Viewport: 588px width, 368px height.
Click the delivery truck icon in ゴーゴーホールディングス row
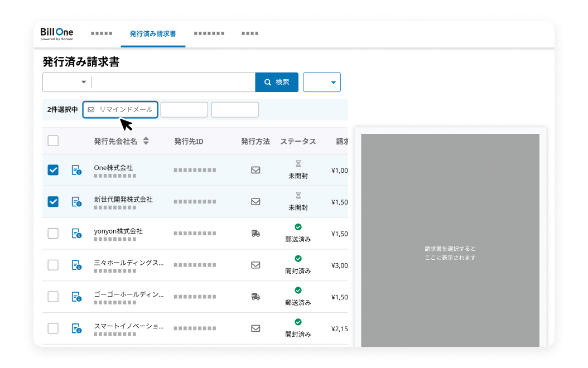[x=256, y=297]
